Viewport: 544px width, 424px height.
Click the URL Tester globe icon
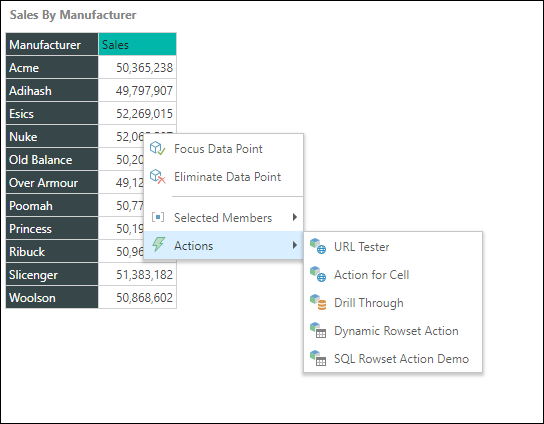[x=318, y=246]
